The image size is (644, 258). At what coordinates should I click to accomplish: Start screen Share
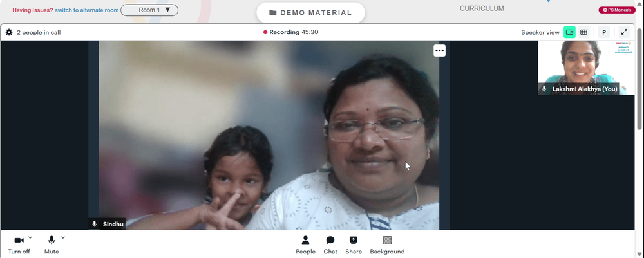click(x=354, y=245)
